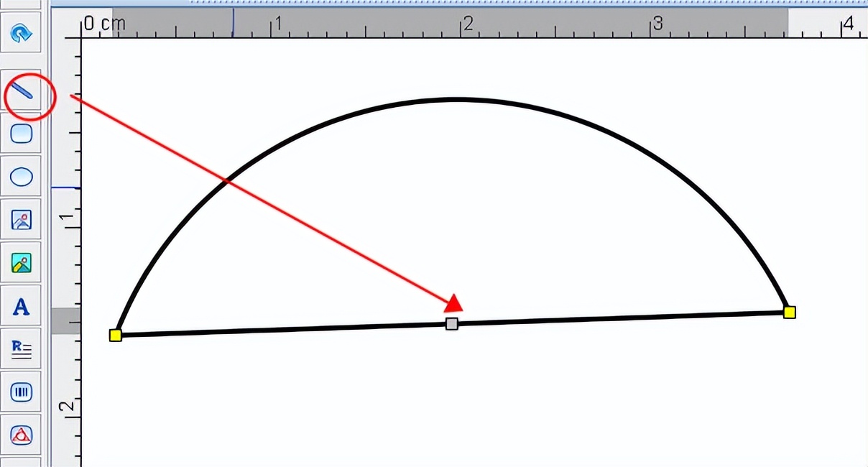Click the gray midpoint handle on line
This screenshot has width=868, height=467.
[x=452, y=323]
